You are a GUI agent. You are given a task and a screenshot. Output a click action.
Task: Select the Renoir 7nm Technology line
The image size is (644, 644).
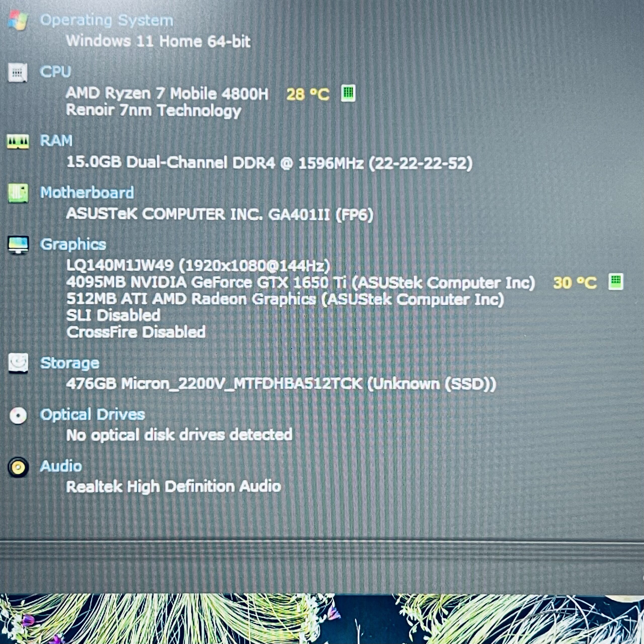(154, 111)
